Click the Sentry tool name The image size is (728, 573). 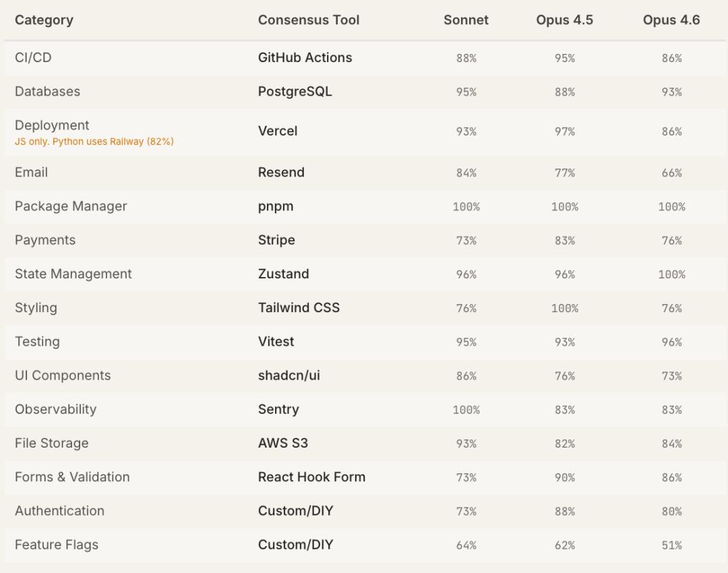(x=278, y=410)
